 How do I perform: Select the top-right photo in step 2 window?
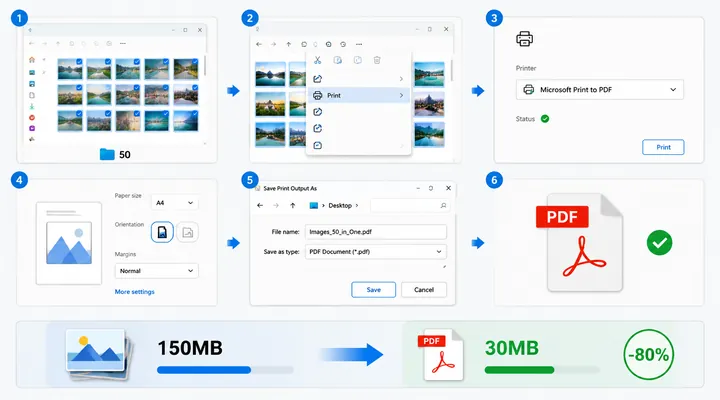coord(429,74)
